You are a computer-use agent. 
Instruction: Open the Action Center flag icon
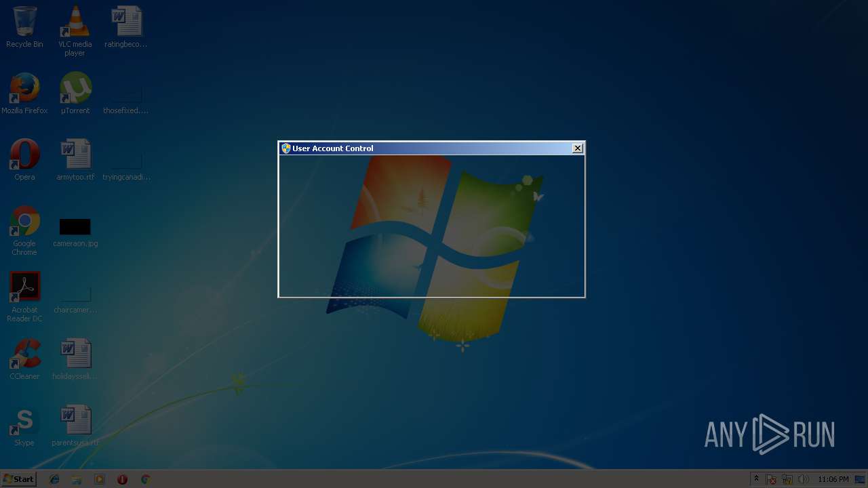pos(772,479)
